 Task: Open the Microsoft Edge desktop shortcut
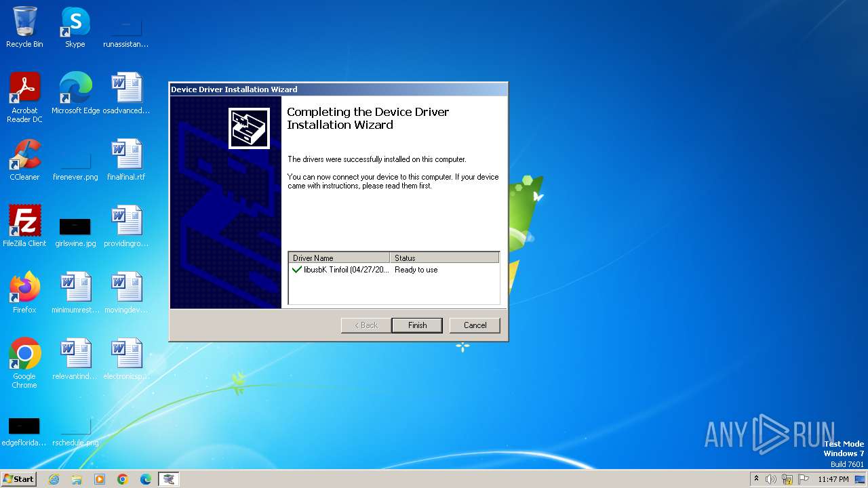pyautogui.click(x=75, y=93)
